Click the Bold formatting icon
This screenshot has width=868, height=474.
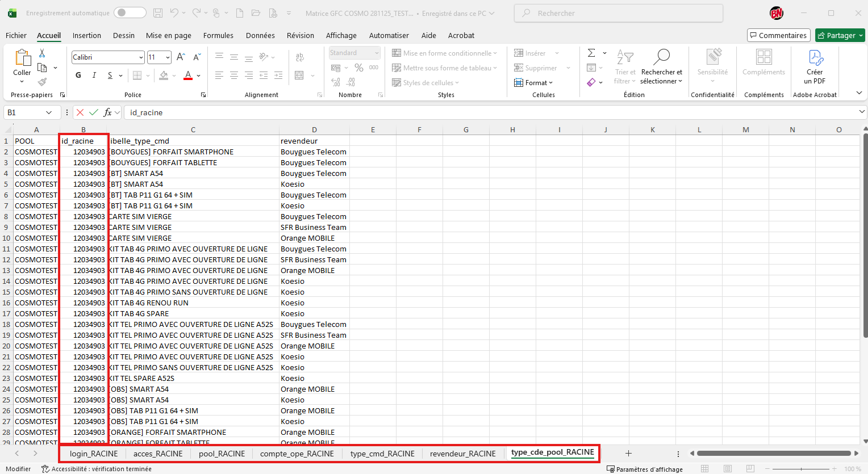click(78, 75)
